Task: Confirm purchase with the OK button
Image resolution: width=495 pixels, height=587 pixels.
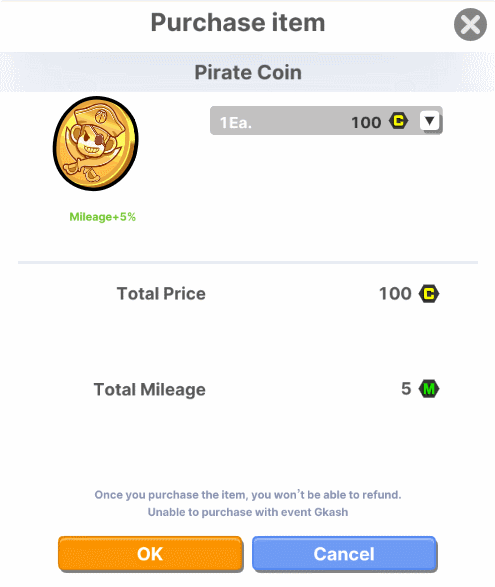Action: (150, 554)
